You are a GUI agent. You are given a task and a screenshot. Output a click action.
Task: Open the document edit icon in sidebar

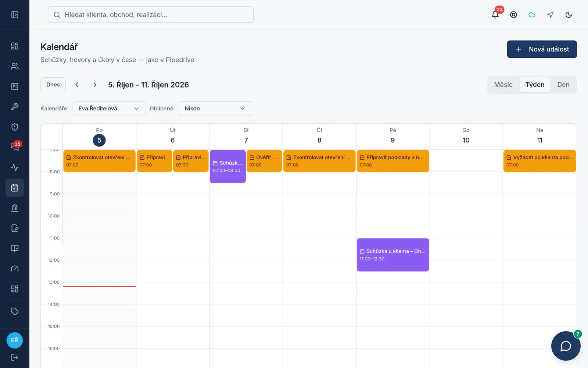[x=15, y=228]
